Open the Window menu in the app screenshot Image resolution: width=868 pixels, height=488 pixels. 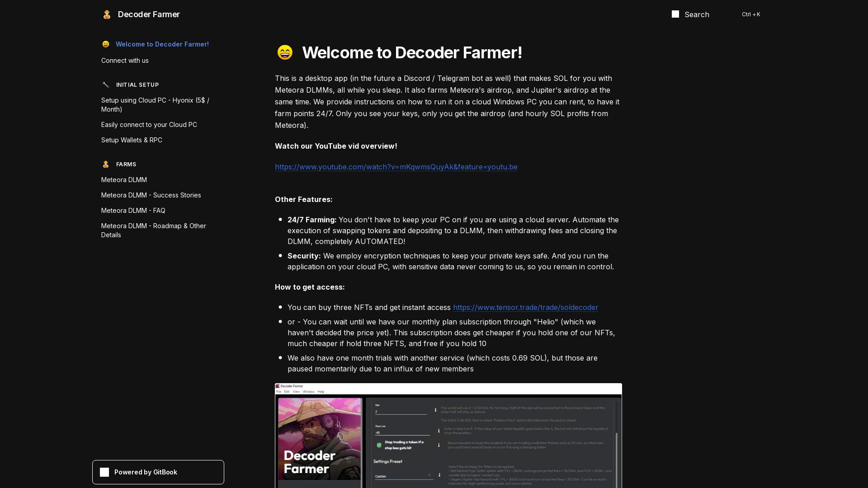308,391
